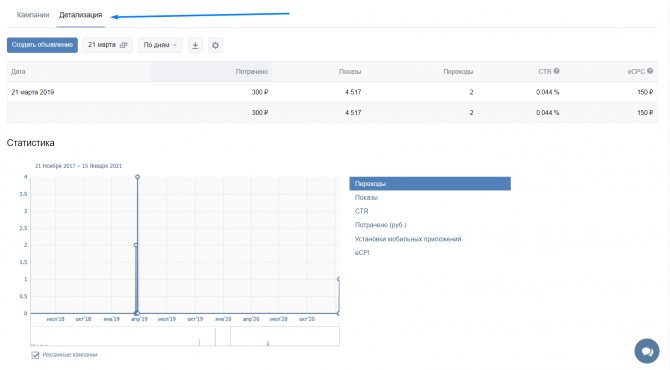Click the peak data point at 4
This screenshot has width=670, height=370.
coord(137,177)
